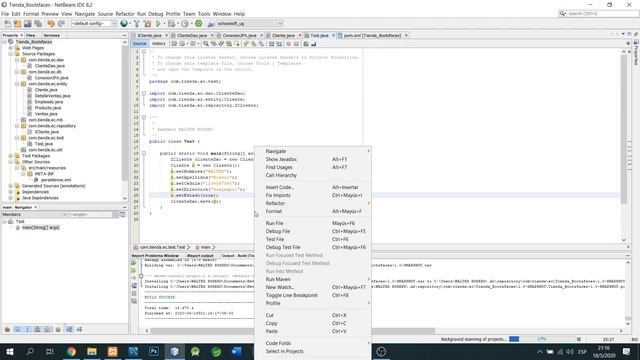Click the Open Project toolbar icon

28,24
